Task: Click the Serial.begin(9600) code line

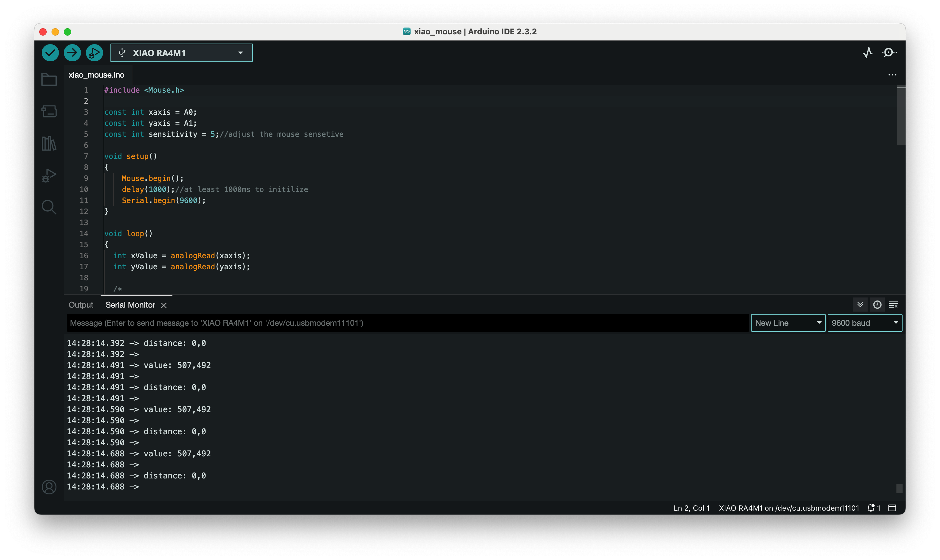Action: tap(164, 200)
